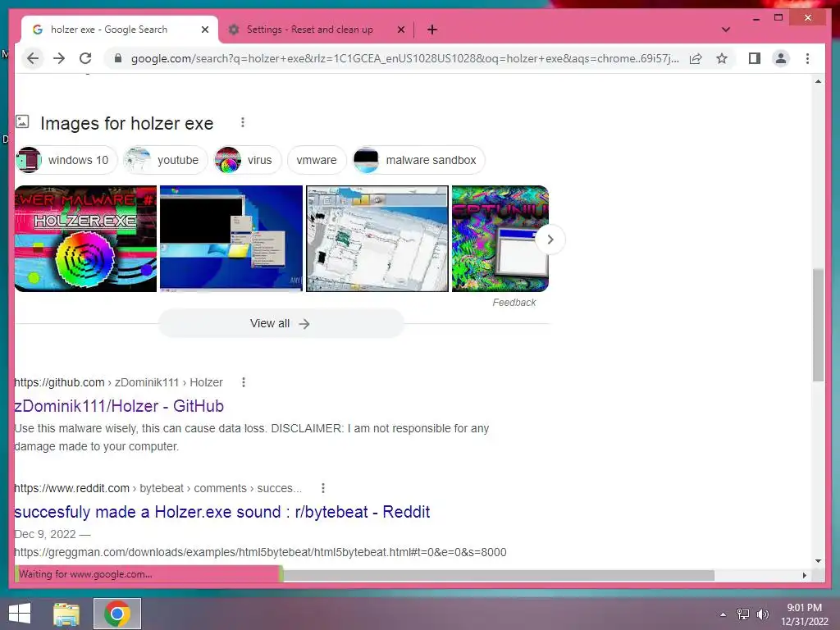Open the blue desktop with black window thumbnail
Screen dimensions: 840x630
click(231, 239)
